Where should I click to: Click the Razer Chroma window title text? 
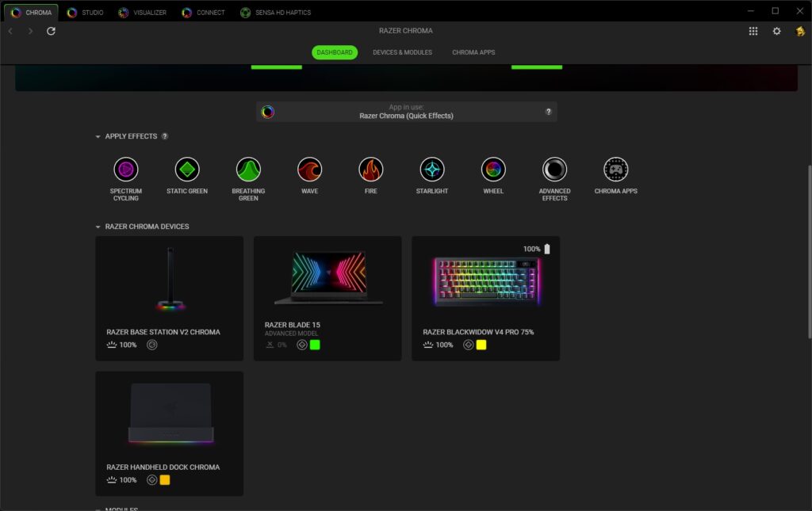tap(406, 31)
